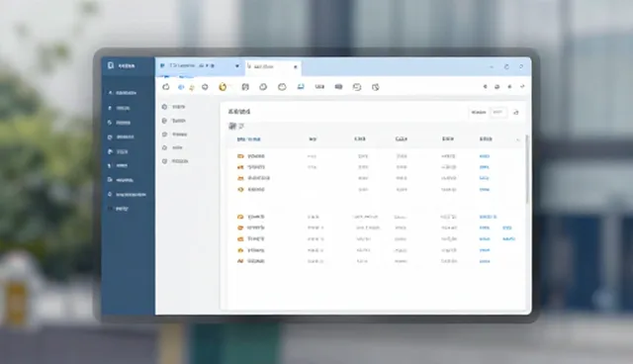Click the first toolbar icon left of the blue icon
The image size is (633, 364).
click(165, 87)
